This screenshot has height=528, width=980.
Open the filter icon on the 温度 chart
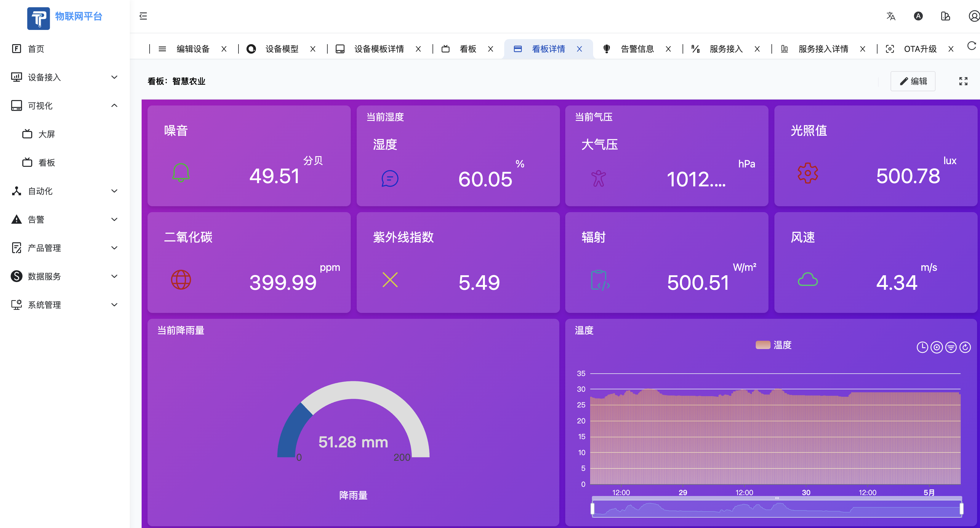pos(951,347)
